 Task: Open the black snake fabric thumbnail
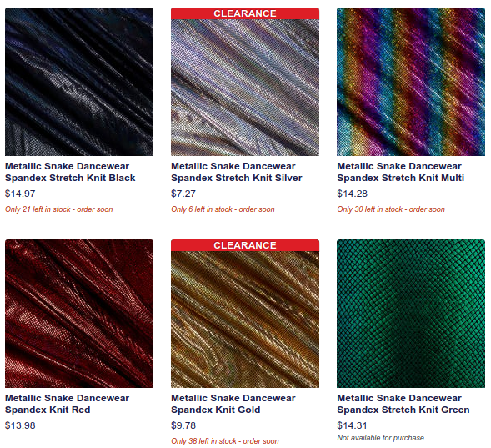tap(79, 82)
